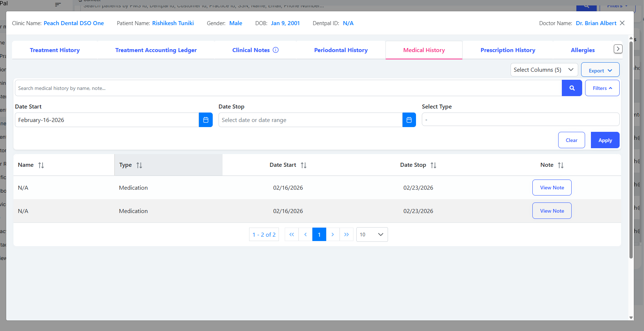Sort table by Date Stop column

click(433, 165)
